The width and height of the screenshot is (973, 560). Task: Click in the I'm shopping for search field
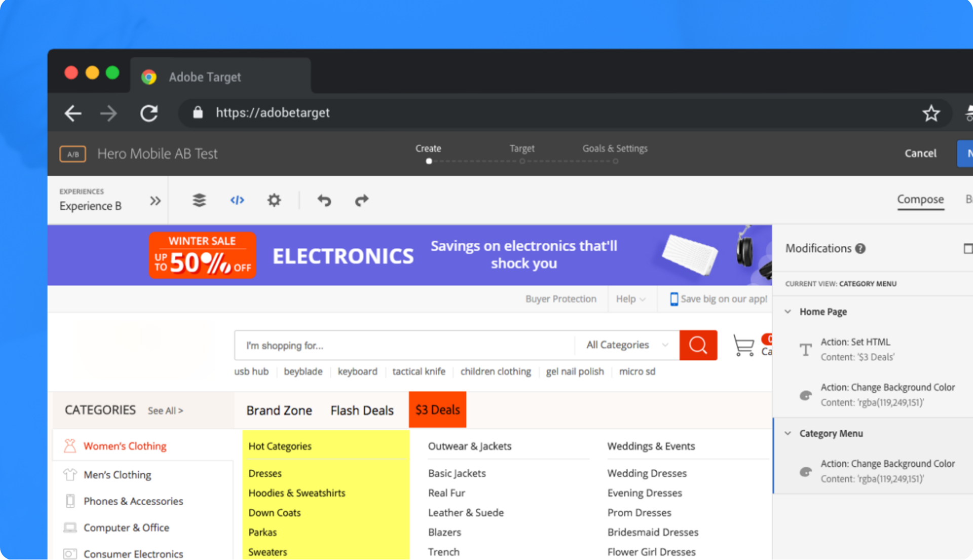pos(404,345)
